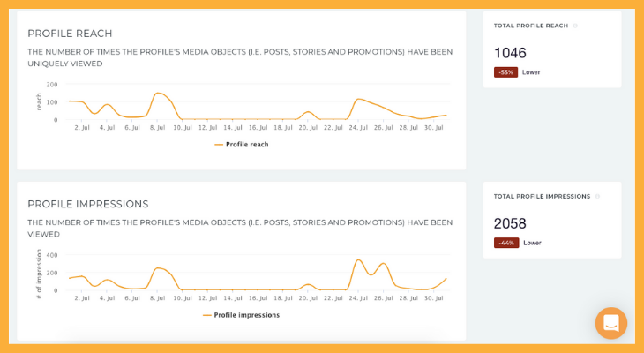Open the orange chat support widget

coord(610,323)
